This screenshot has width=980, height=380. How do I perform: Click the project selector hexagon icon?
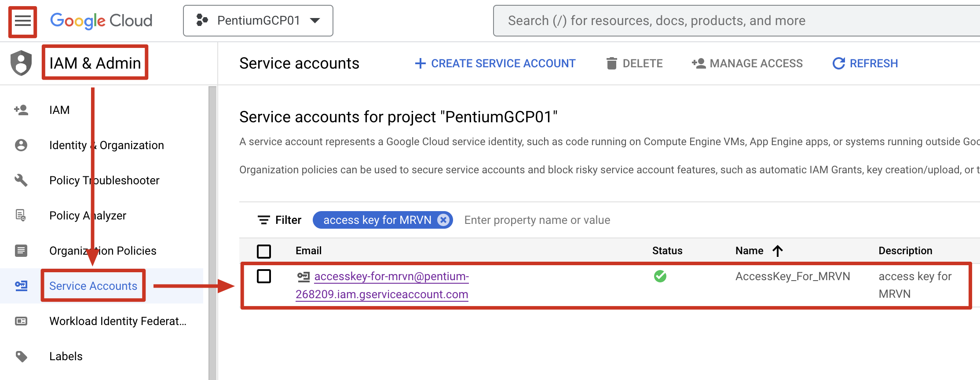[202, 20]
